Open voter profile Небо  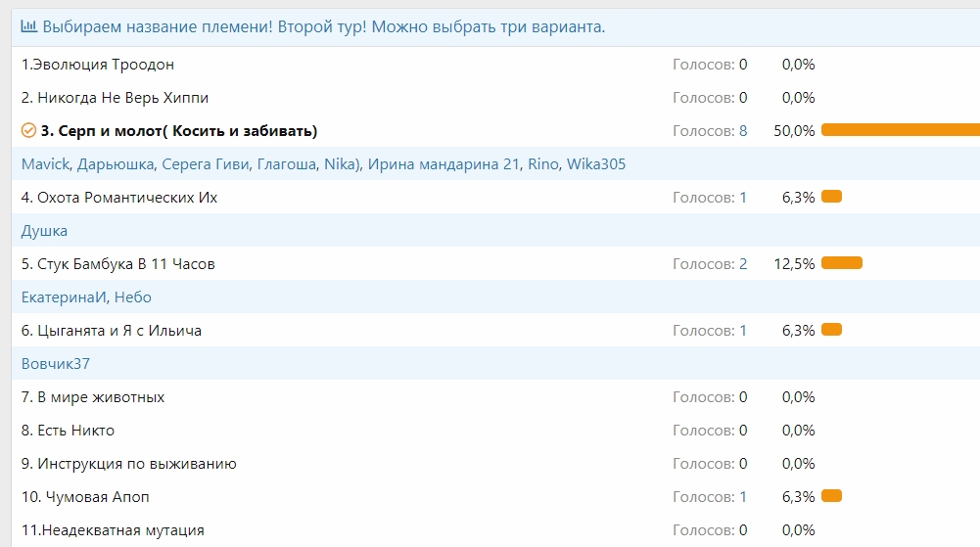point(133,297)
